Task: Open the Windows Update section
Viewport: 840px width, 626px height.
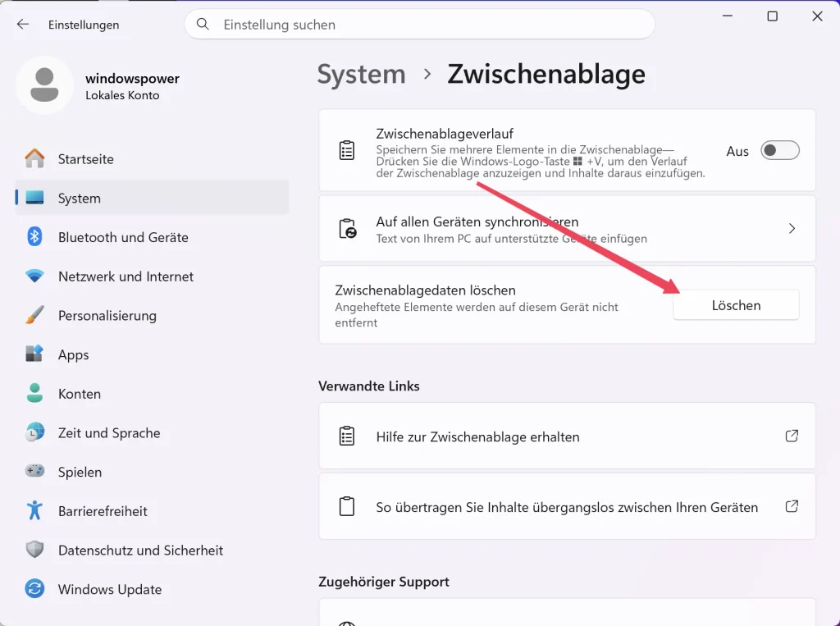Action: pyautogui.click(x=152, y=590)
